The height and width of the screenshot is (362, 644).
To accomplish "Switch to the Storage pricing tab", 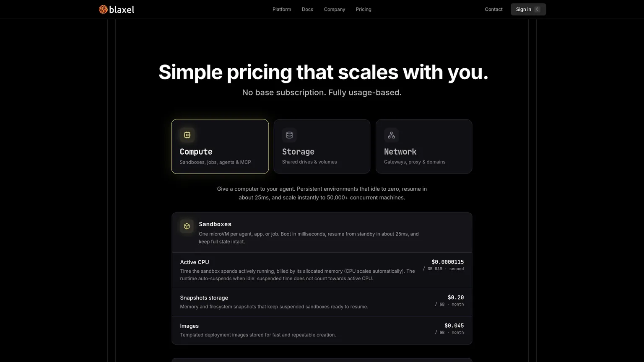I will tap(322, 147).
